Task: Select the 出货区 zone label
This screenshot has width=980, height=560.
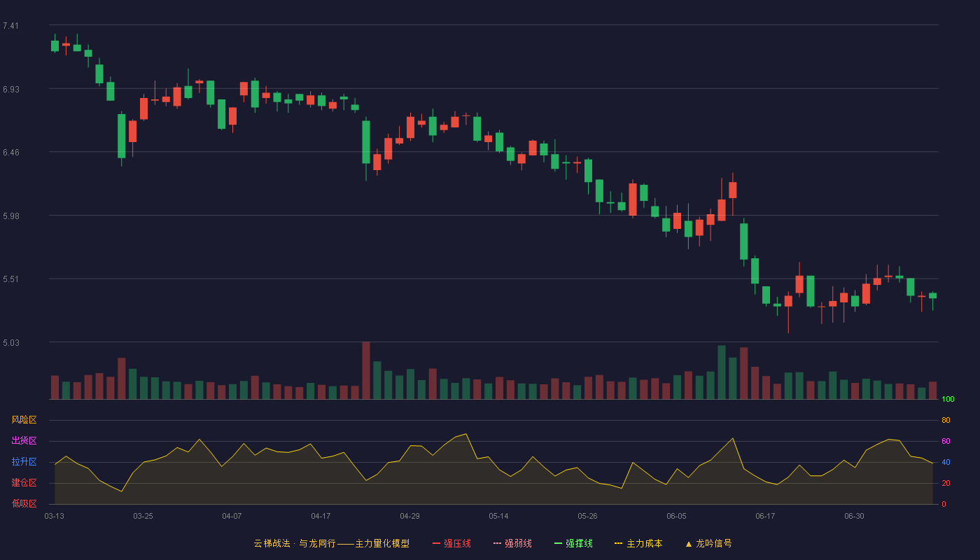Action: (24, 441)
